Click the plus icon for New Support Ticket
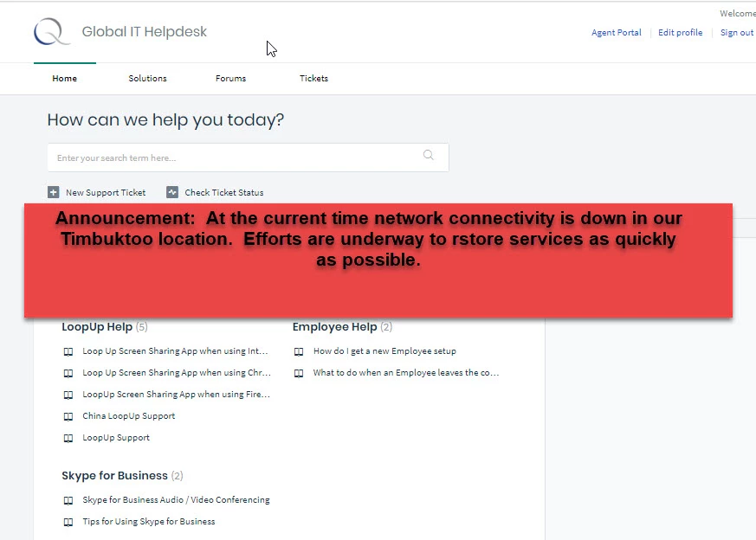756x540 pixels. point(54,192)
